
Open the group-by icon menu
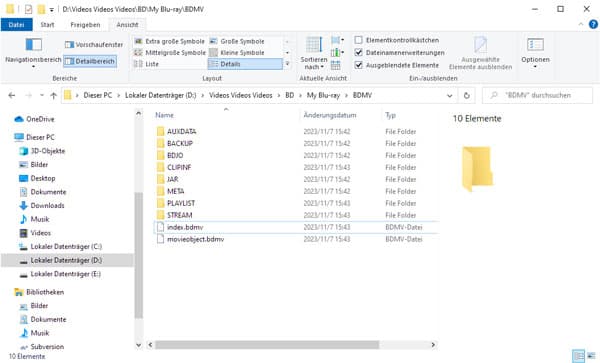click(x=337, y=40)
